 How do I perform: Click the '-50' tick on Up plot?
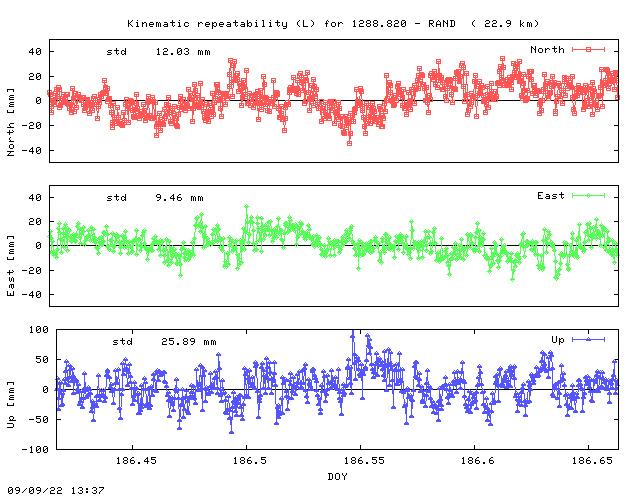(38, 420)
